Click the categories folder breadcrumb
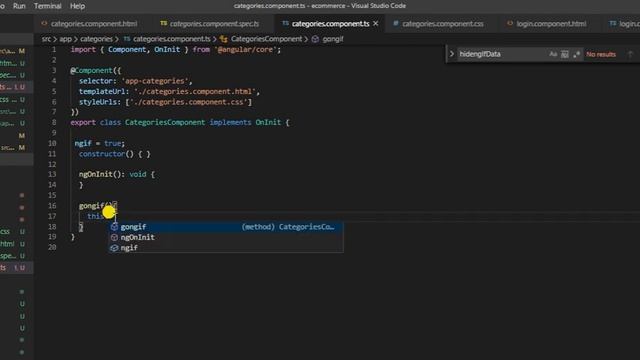Image resolution: width=640 pixels, height=360 pixels. pos(96,39)
